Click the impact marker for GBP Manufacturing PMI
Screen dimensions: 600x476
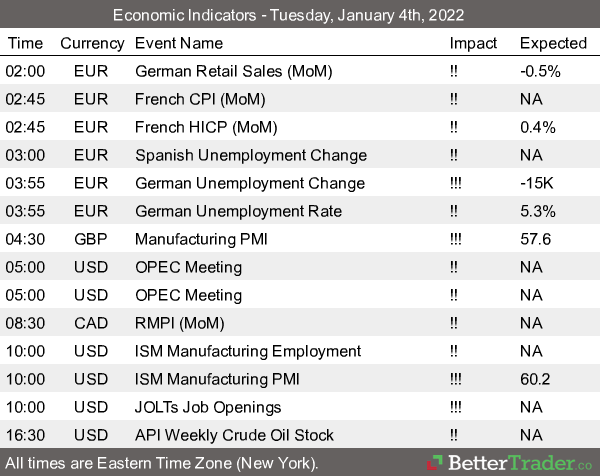click(x=458, y=239)
